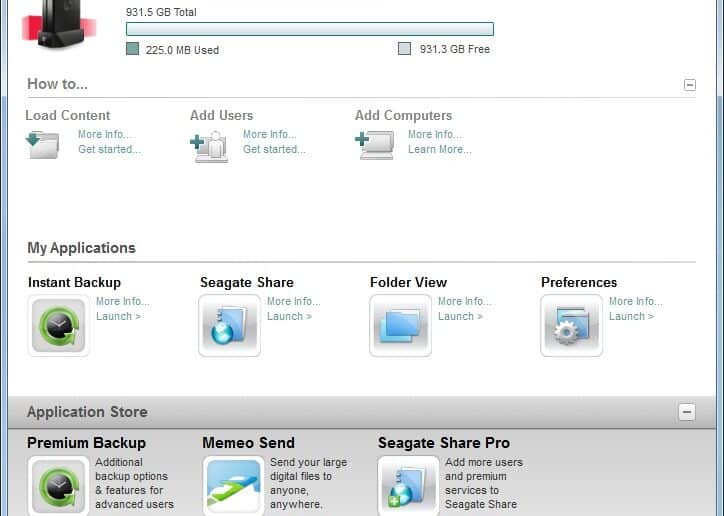The width and height of the screenshot is (724, 516).
Task: Click the Seagate drive device icon
Action: click(59, 23)
